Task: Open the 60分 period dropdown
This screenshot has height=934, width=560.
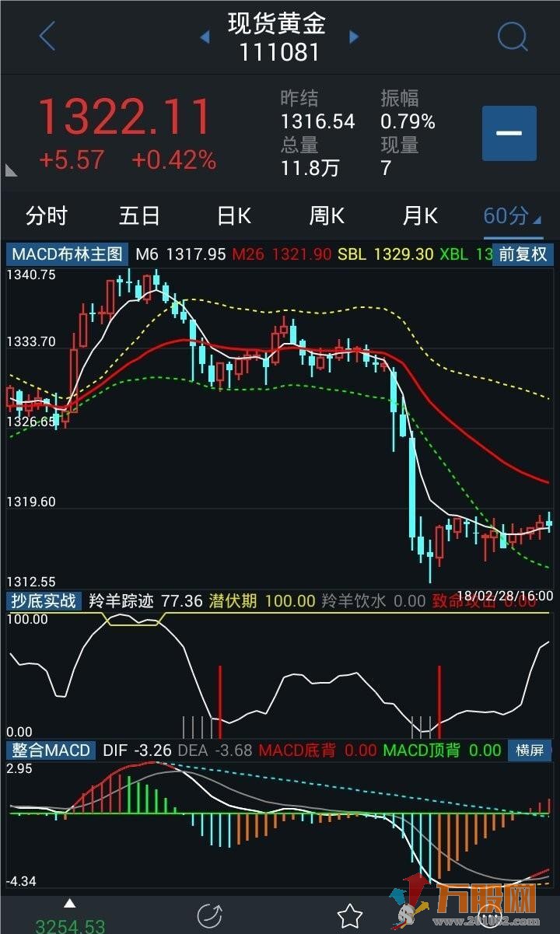Action: [x=512, y=215]
